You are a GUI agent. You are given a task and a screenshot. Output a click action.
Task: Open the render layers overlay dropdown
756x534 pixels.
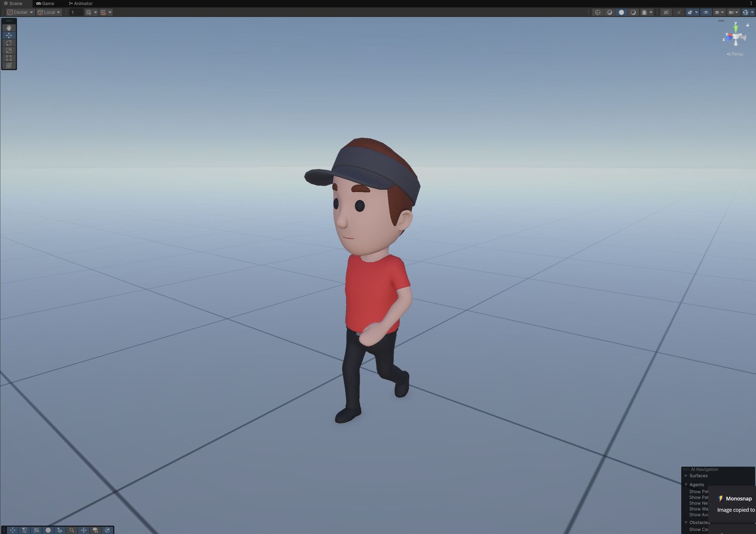point(719,12)
